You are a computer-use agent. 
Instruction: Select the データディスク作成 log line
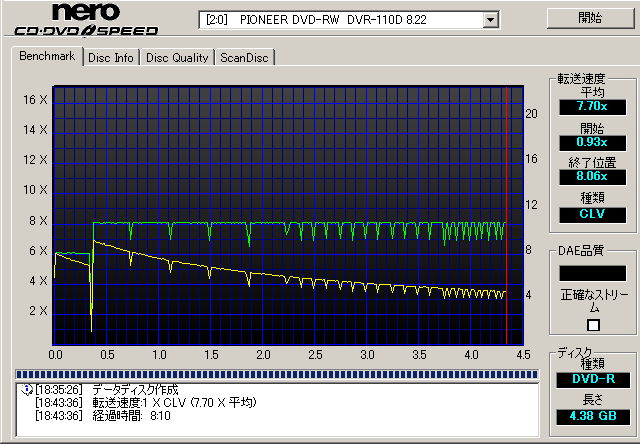[x=107, y=390]
